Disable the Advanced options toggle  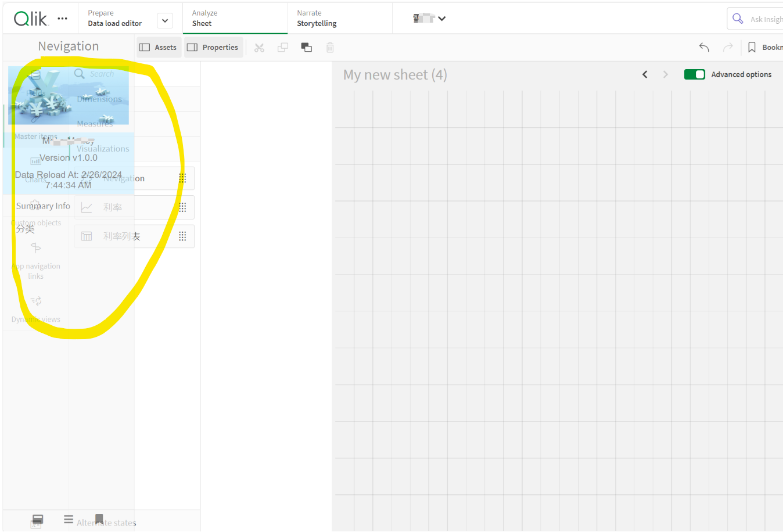[695, 74]
